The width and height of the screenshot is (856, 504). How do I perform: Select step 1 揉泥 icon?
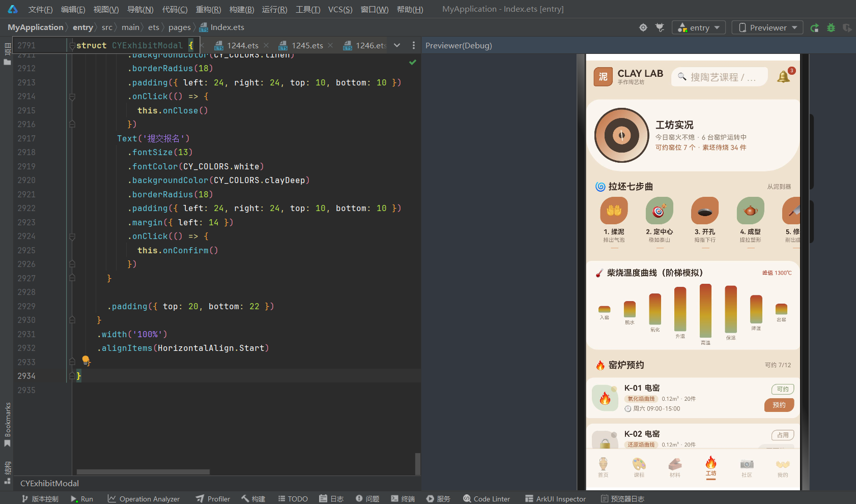click(614, 211)
